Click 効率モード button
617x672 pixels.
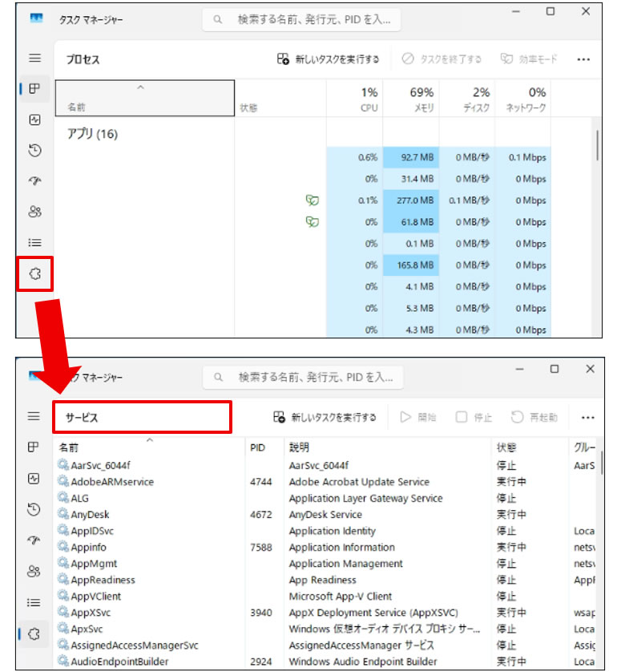click(x=529, y=59)
